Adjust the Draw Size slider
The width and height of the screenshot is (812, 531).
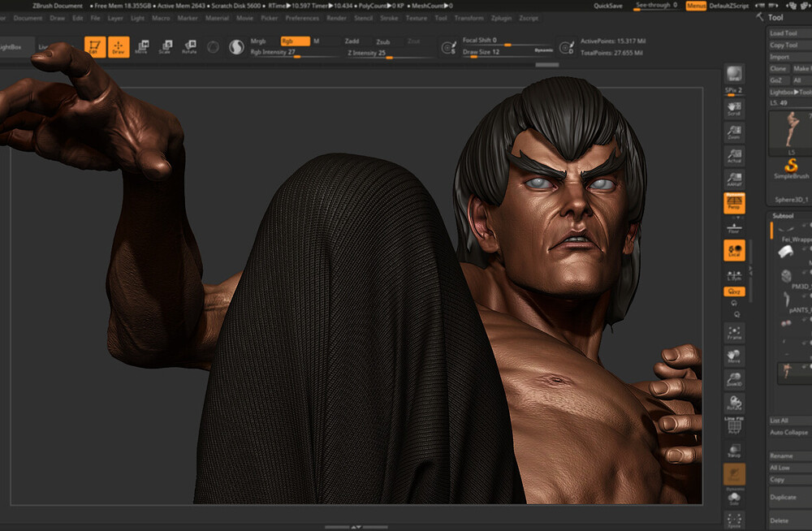click(508, 52)
